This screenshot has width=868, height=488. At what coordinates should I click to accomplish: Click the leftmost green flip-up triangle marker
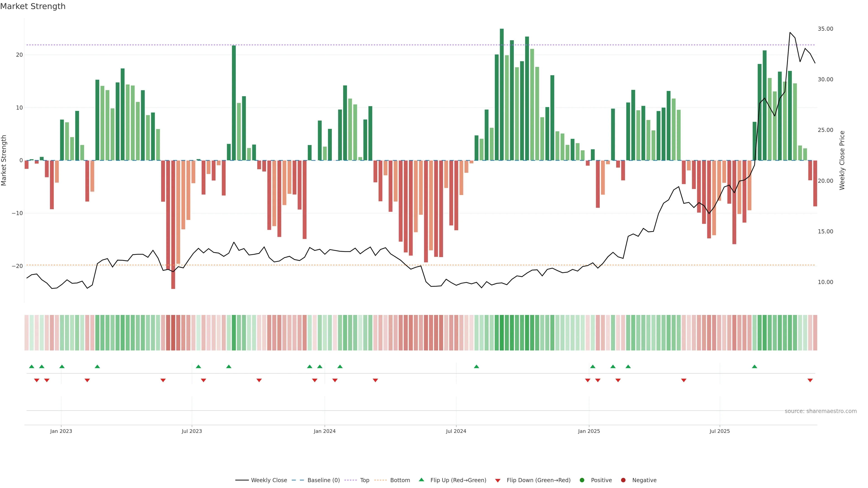pos(32,366)
